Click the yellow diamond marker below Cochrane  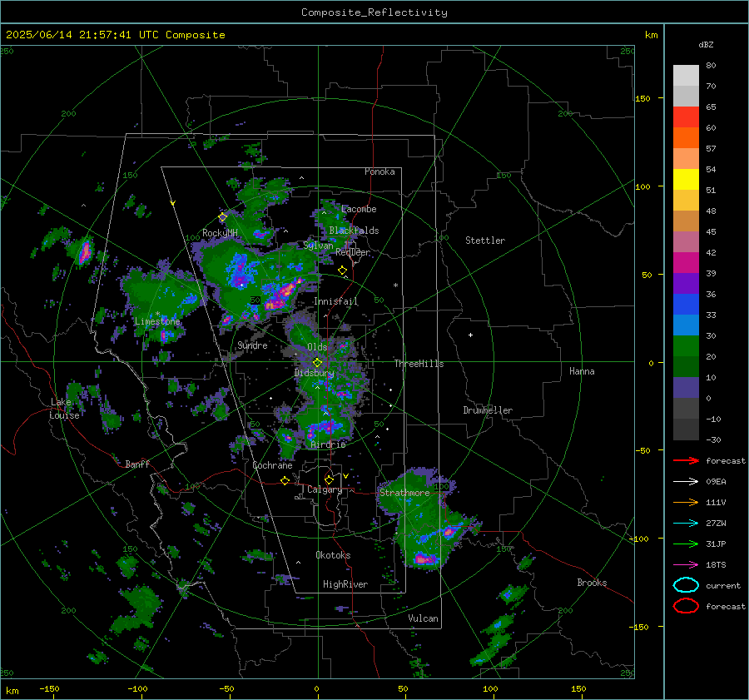coord(285,481)
